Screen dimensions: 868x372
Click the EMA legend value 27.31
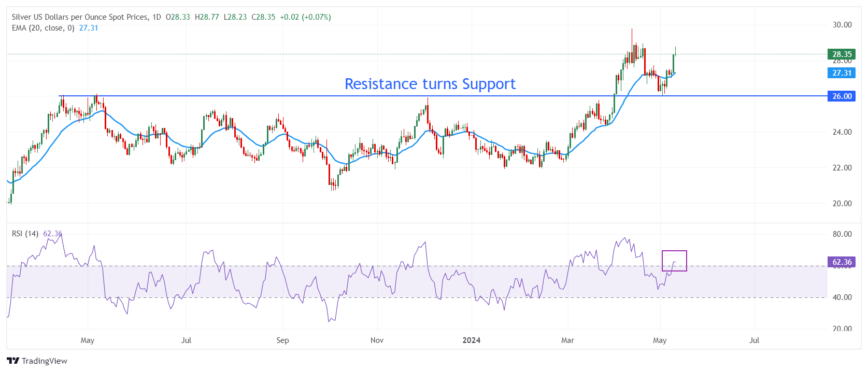[x=89, y=28]
